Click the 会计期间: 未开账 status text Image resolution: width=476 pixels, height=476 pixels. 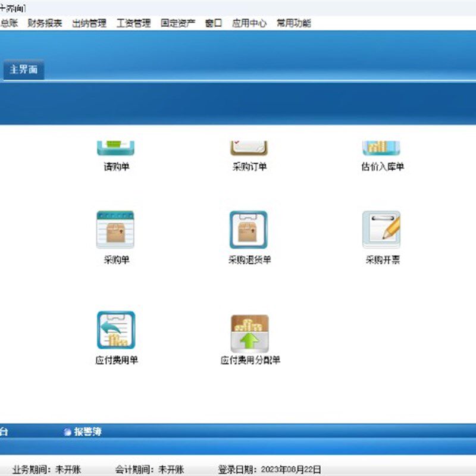point(150,469)
